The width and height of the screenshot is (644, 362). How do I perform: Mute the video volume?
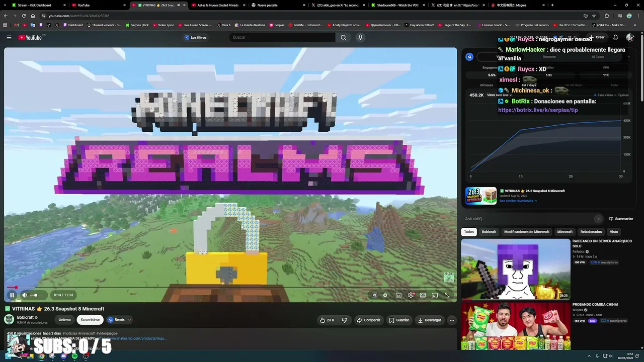[25, 295]
